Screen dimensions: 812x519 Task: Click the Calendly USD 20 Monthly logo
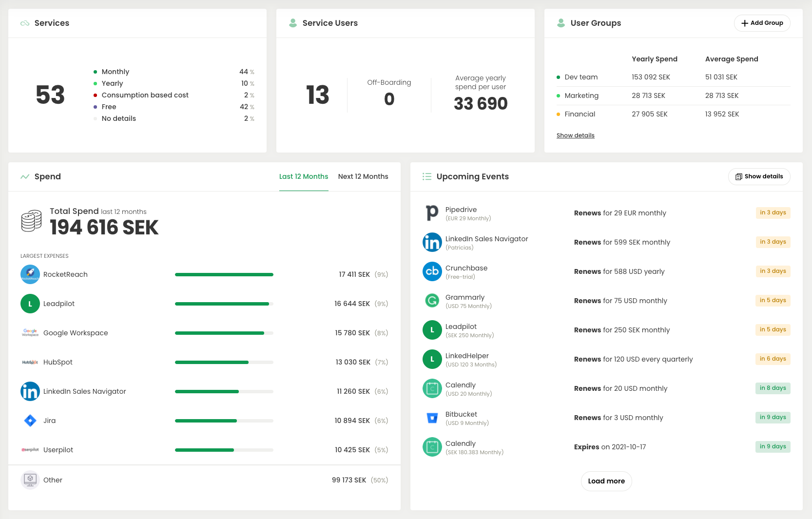[432, 388]
